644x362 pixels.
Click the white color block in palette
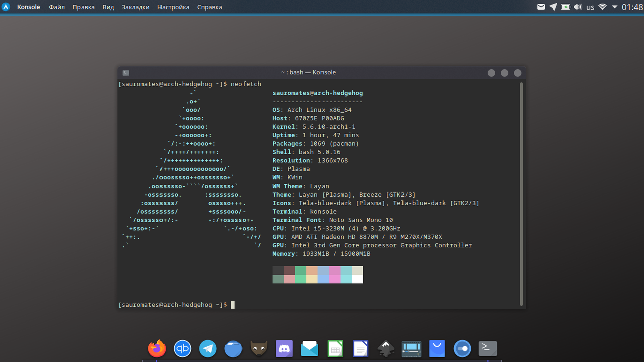point(357,279)
